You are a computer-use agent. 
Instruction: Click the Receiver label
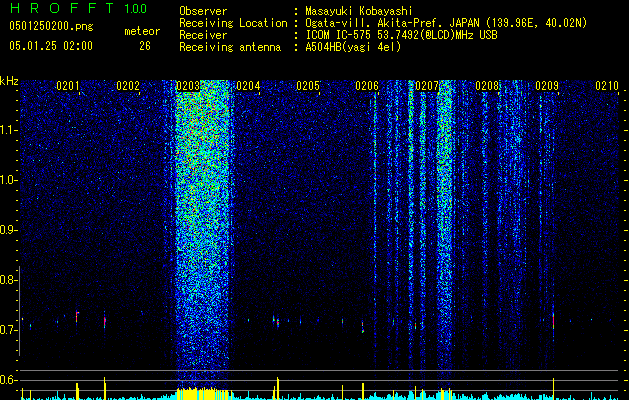coord(203,35)
